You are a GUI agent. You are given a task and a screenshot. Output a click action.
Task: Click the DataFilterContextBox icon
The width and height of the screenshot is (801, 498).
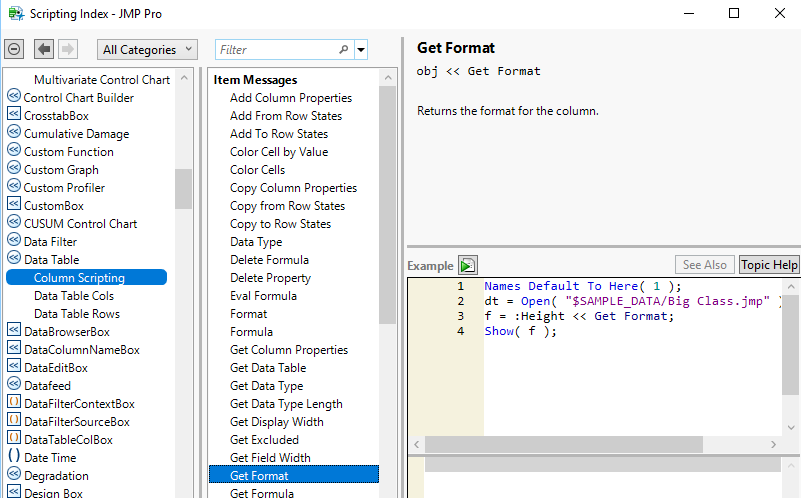coord(14,401)
